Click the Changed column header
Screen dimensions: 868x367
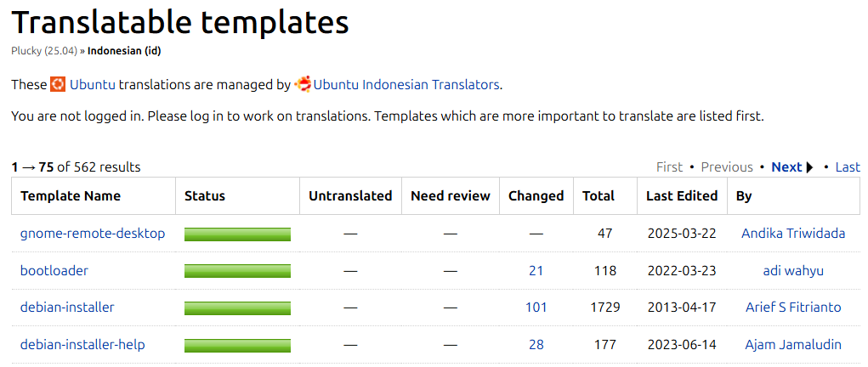536,196
